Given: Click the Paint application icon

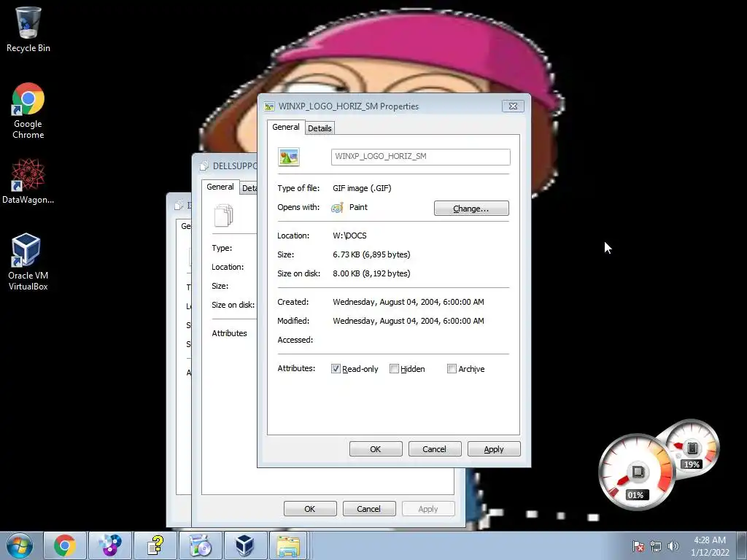Looking at the screenshot, I should pyautogui.click(x=337, y=208).
